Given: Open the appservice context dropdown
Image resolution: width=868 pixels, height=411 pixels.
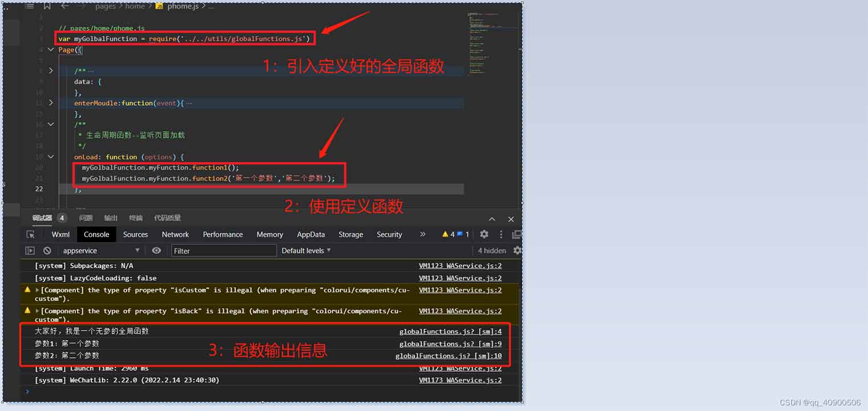Looking at the screenshot, I should [x=101, y=251].
